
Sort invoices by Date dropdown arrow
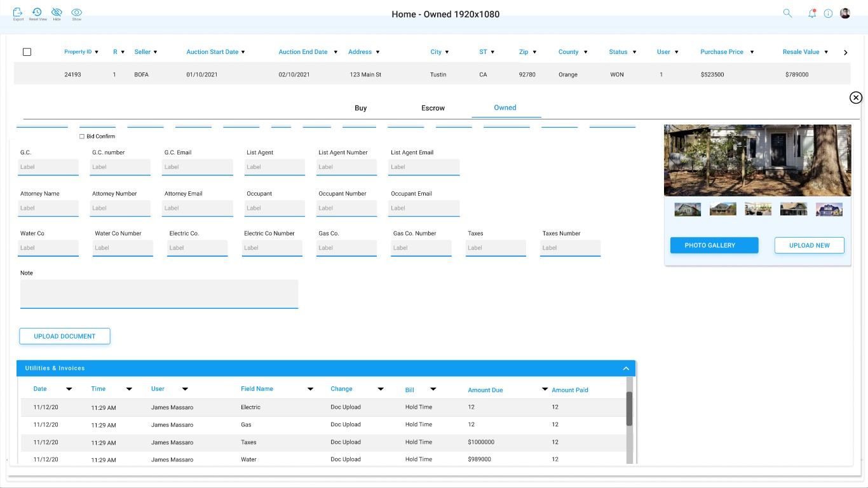69,389
